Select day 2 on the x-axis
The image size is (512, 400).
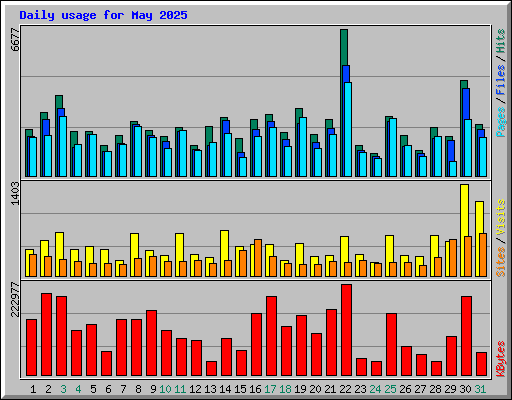(48, 389)
